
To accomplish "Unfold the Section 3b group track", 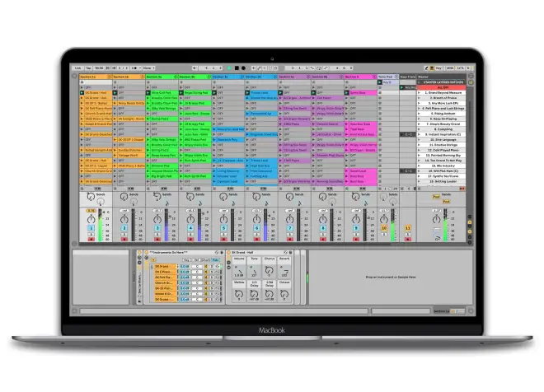I will click(x=275, y=77).
